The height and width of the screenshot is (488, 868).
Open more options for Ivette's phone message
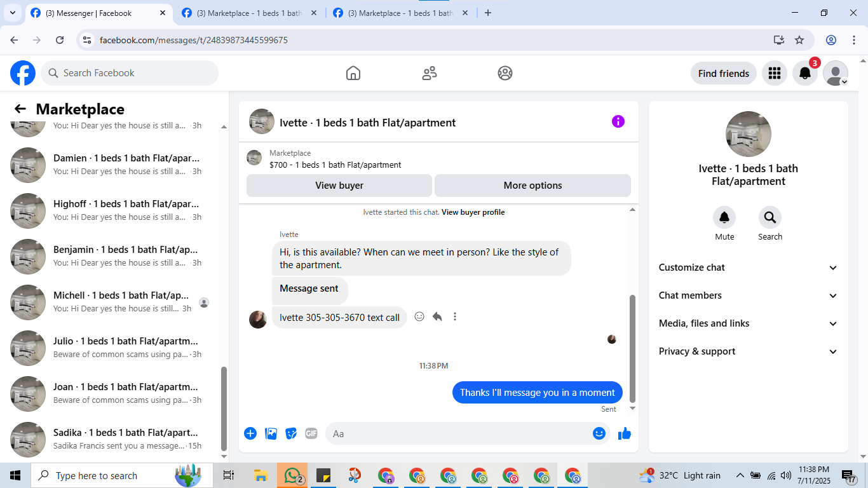click(455, 316)
